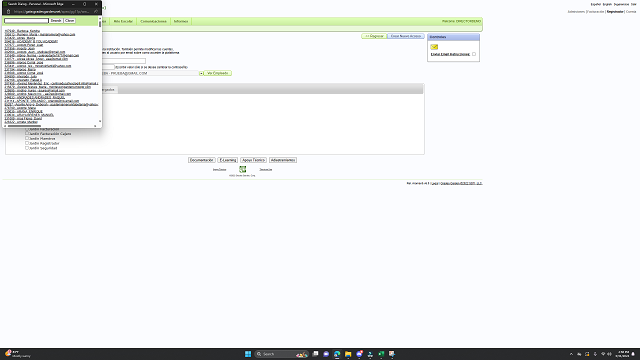Image resolution: width=640 pixels, height=360 pixels.
Task: Click the popup horizontal scrollbar thumb
Action: click(x=24, y=126)
